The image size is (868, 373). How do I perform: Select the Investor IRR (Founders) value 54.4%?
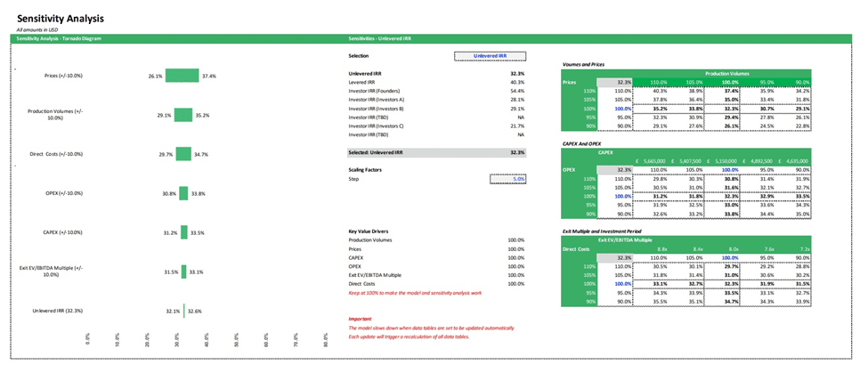tap(517, 91)
